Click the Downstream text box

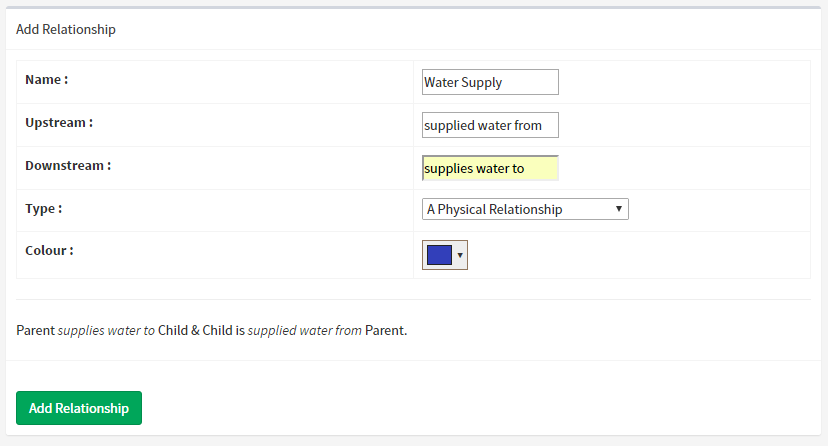pyautogui.click(x=490, y=168)
